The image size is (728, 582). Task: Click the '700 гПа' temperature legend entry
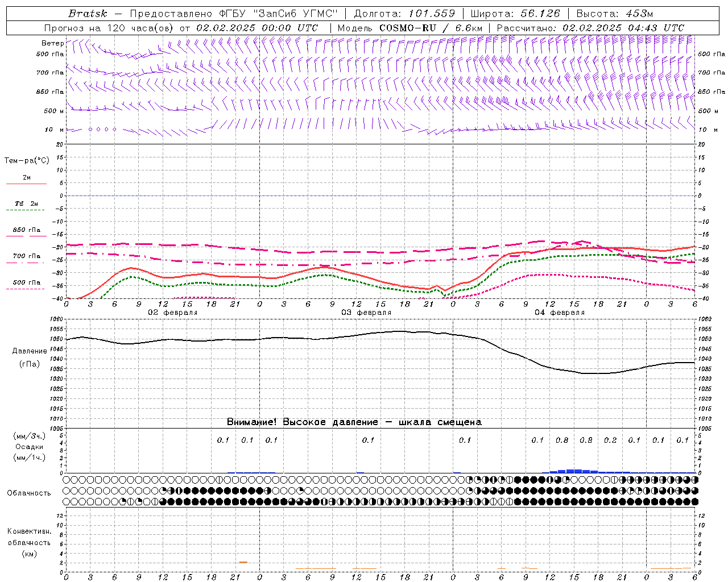click(26, 256)
